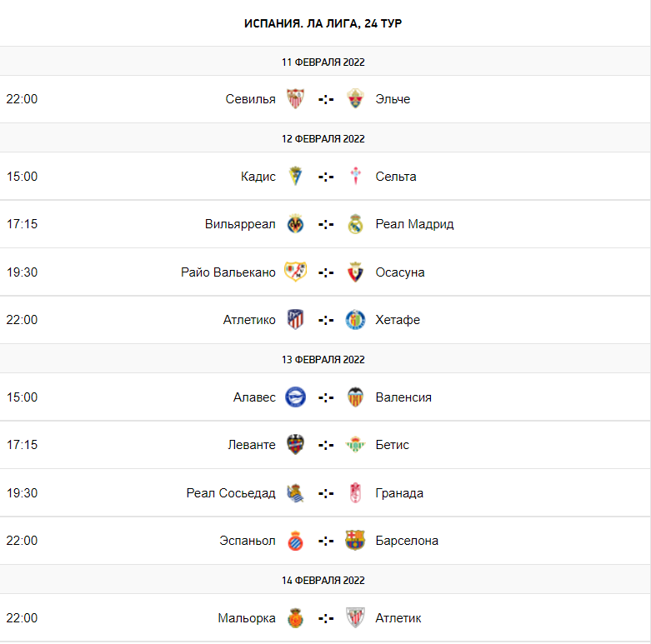Image resolution: width=651 pixels, height=644 pixels.
Task: Click the Леванте vs Бетис score placeholder
Action: 326,445
